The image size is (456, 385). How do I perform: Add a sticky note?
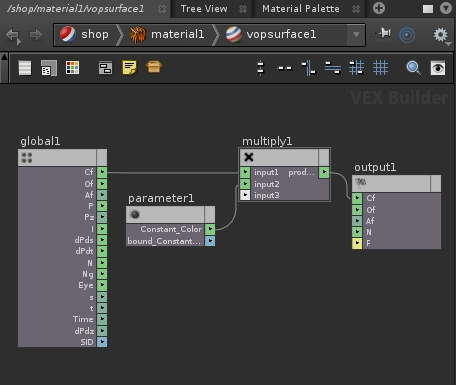(129, 68)
